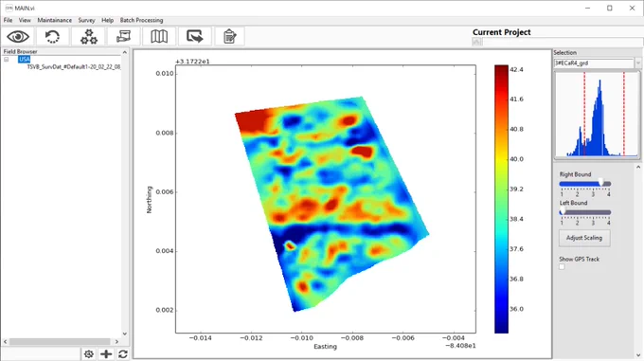Click the histogram preview in Selection panel
Viewport: 644px width, 361px height.
(597, 115)
